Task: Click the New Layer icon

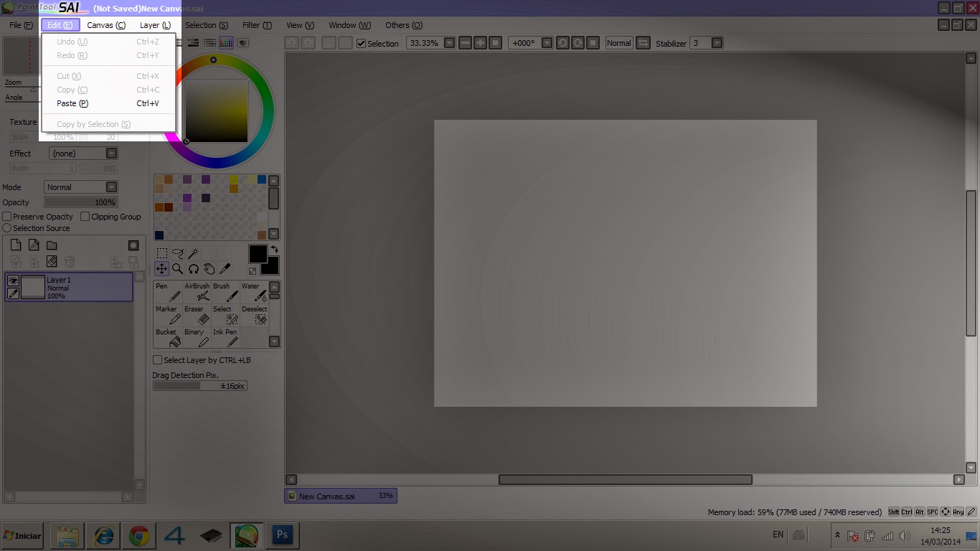Action: pos(14,245)
